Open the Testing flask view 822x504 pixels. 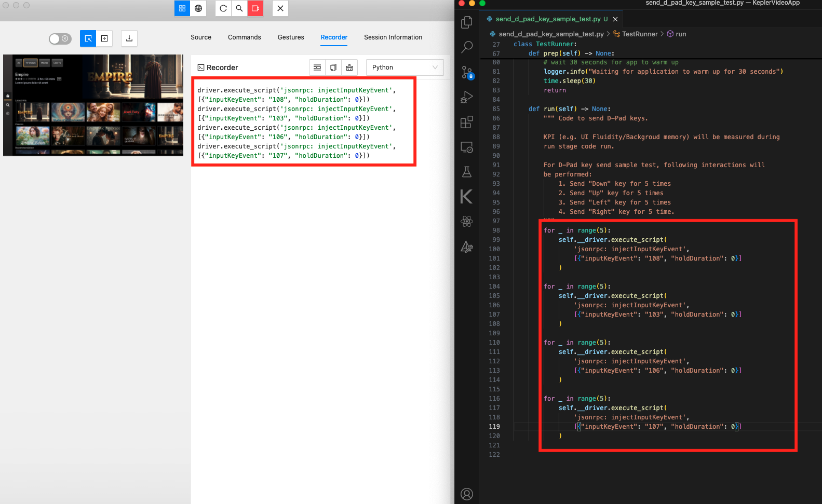[x=467, y=172]
